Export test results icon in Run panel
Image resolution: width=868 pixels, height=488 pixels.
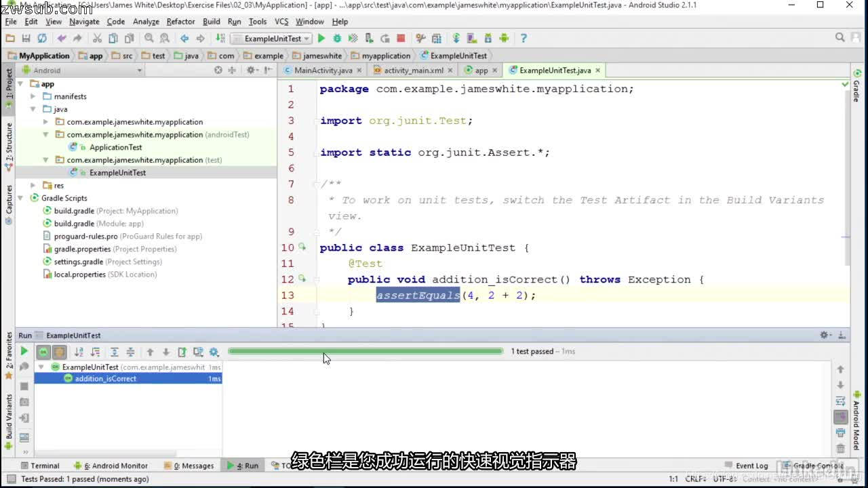pyautogui.click(x=182, y=352)
